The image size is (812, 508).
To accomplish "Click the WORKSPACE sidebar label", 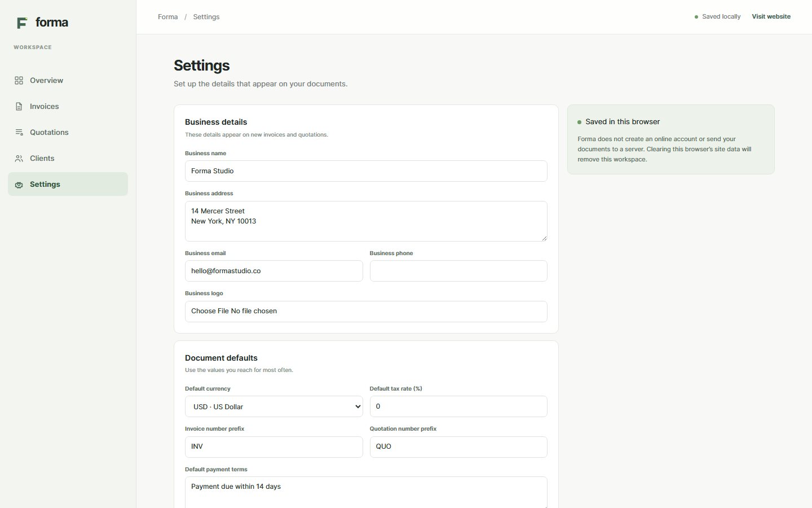I will tap(33, 47).
